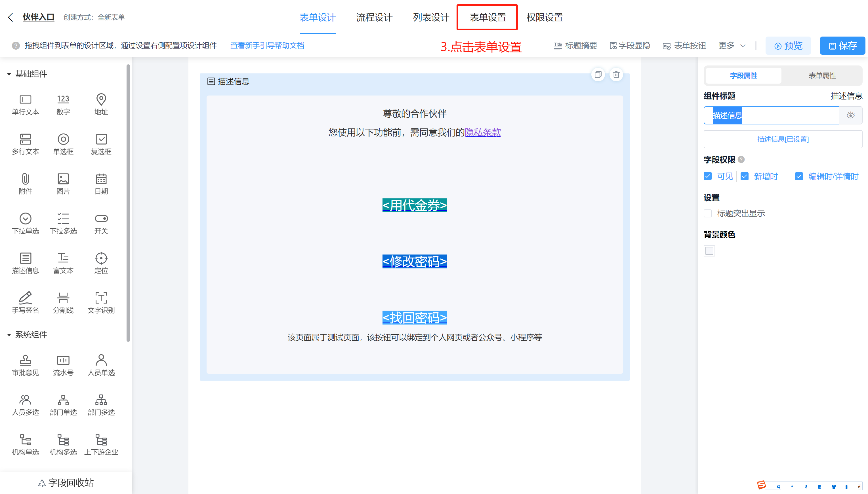The height and width of the screenshot is (494, 868).
Task: Collapse the 基础组件 section
Action: [x=9, y=74]
